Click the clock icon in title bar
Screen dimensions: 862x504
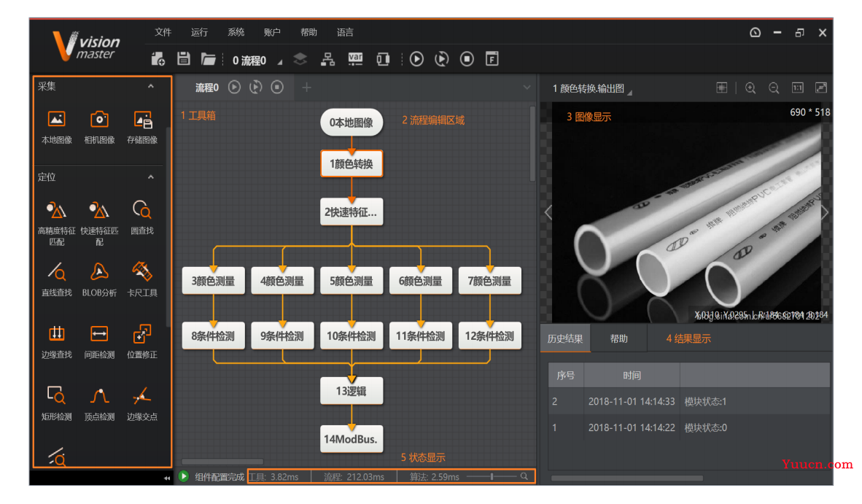[x=756, y=33]
